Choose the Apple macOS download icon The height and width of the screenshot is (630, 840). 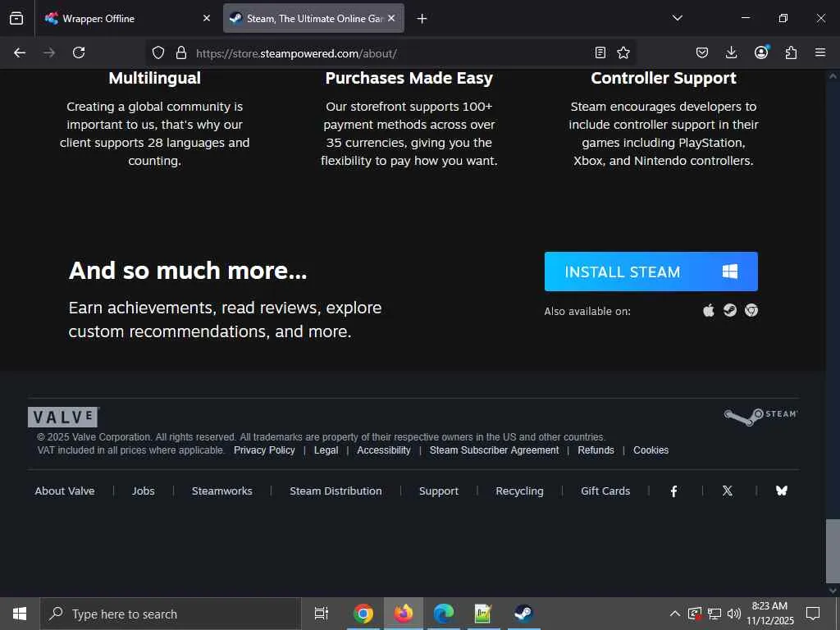point(709,311)
